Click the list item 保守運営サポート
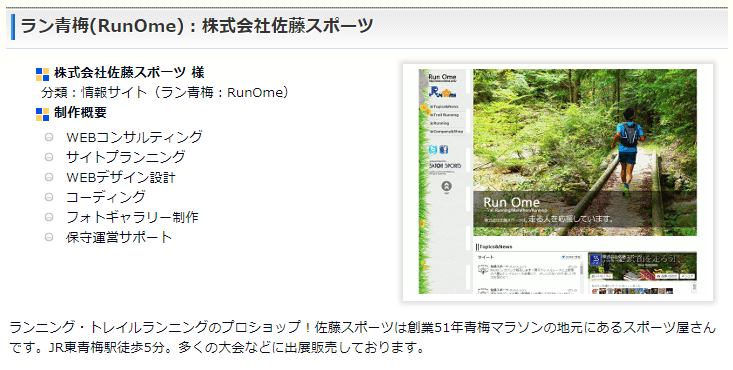 pos(119,237)
